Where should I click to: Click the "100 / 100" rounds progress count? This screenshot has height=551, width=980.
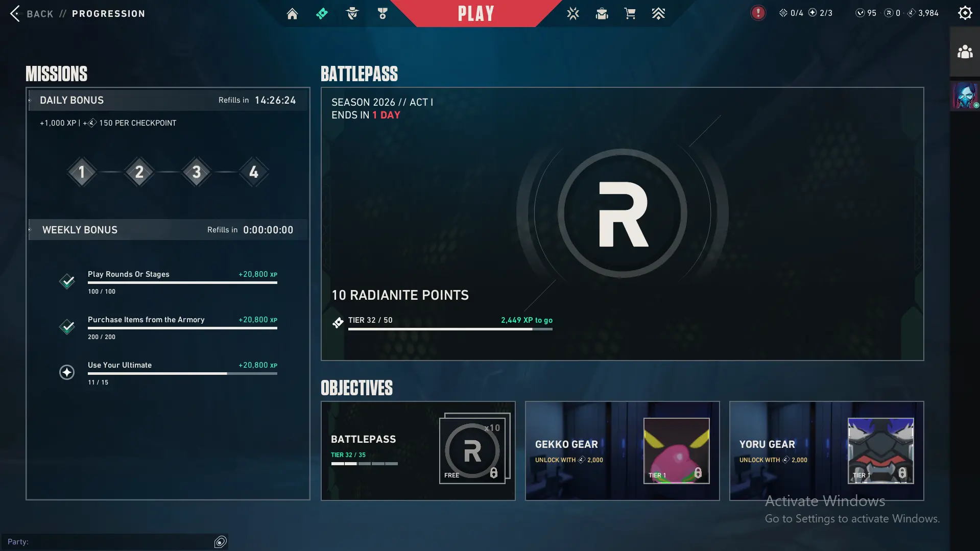point(102,292)
